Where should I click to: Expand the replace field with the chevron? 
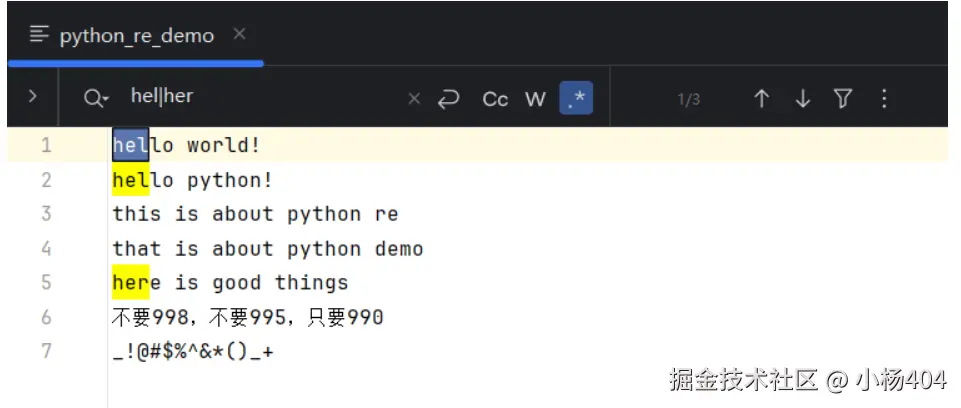click(33, 97)
